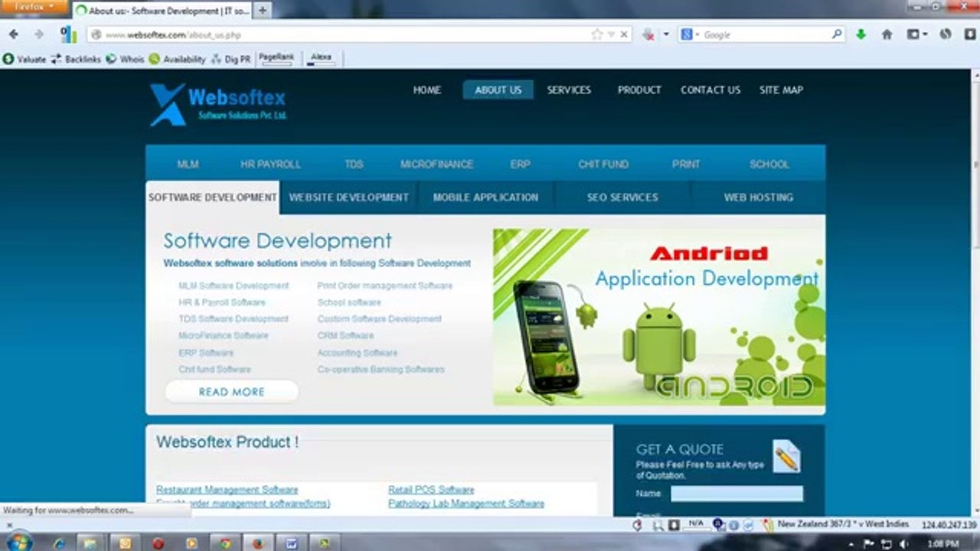The image size is (980, 551).
Task: Click the READ MORE button
Action: point(231,391)
